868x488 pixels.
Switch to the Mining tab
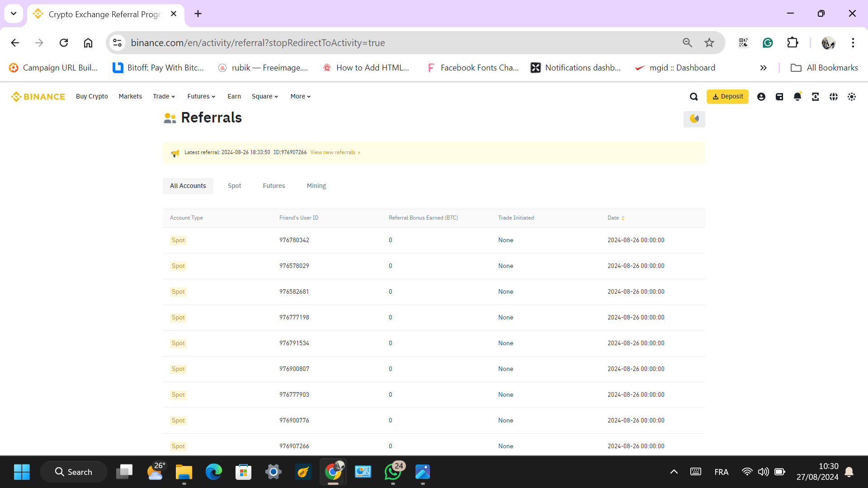(x=316, y=186)
